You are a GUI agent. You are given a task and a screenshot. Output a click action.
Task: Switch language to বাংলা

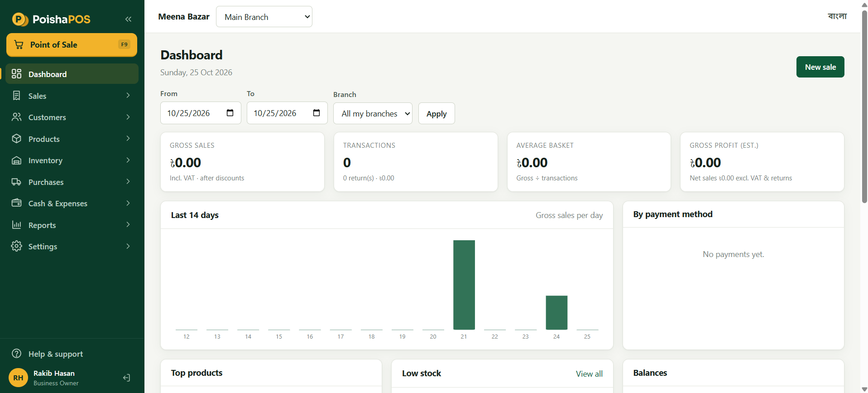click(837, 16)
